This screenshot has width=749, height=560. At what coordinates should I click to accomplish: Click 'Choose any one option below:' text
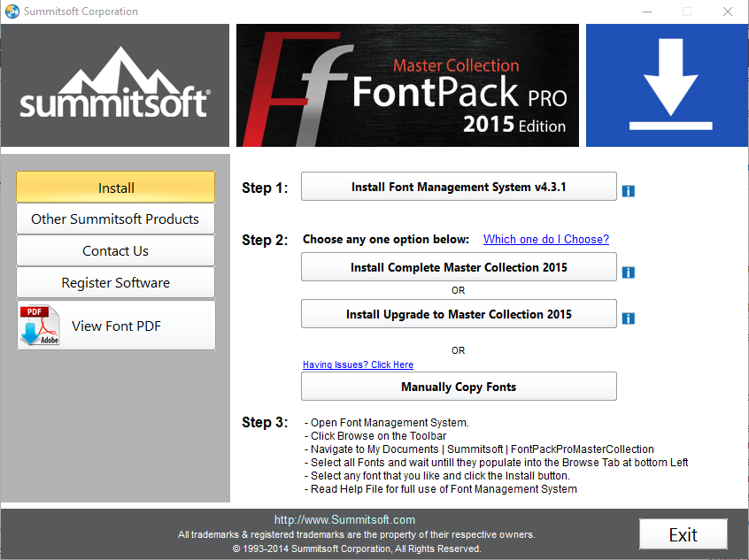tap(386, 239)
